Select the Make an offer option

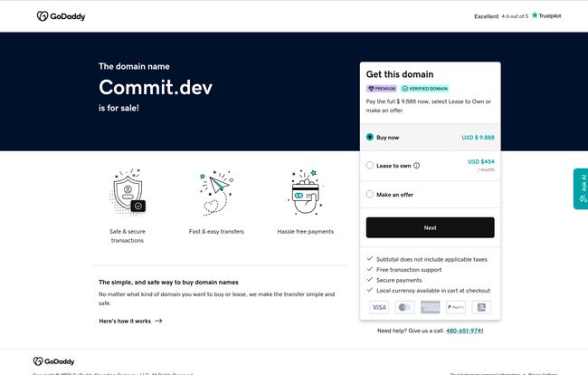coord(370,194)
